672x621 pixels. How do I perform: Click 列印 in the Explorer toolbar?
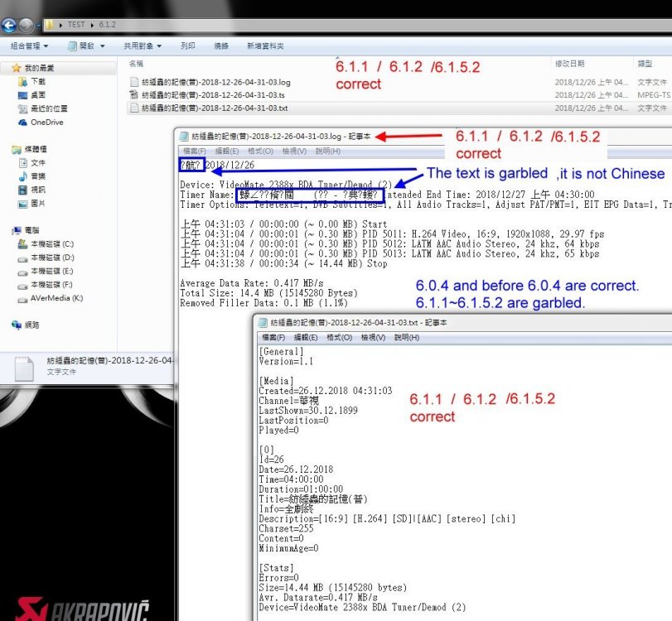click(x=188, y=46)
